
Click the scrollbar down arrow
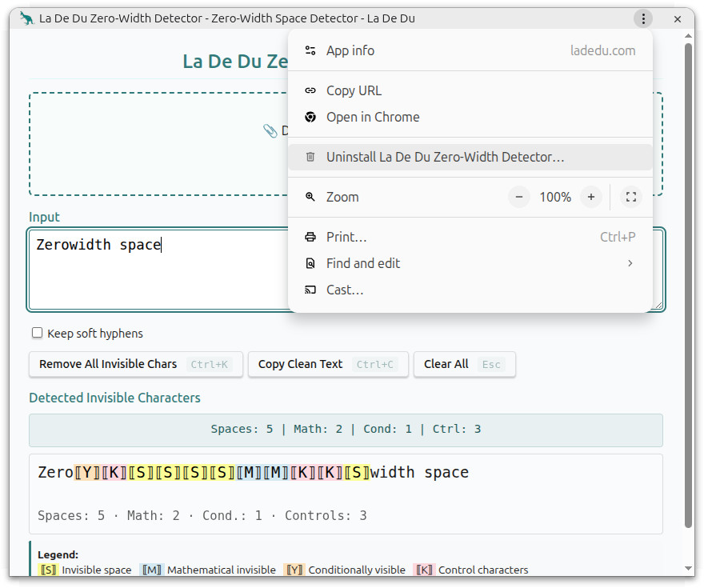(x=688, y=568)
